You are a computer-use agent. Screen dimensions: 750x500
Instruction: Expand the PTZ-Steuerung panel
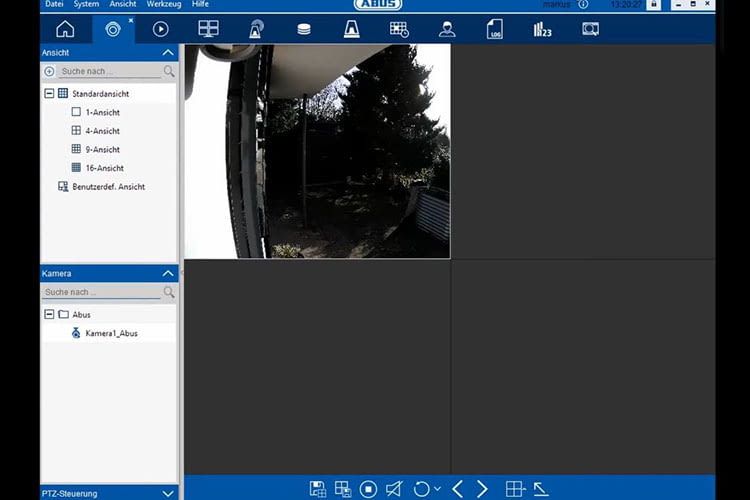coord(167,493)
